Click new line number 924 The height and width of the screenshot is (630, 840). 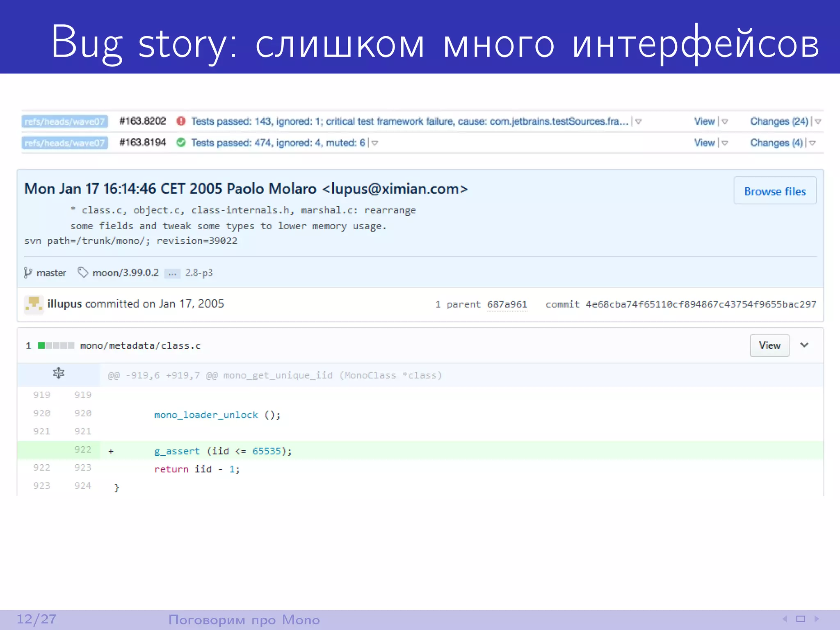83,486
